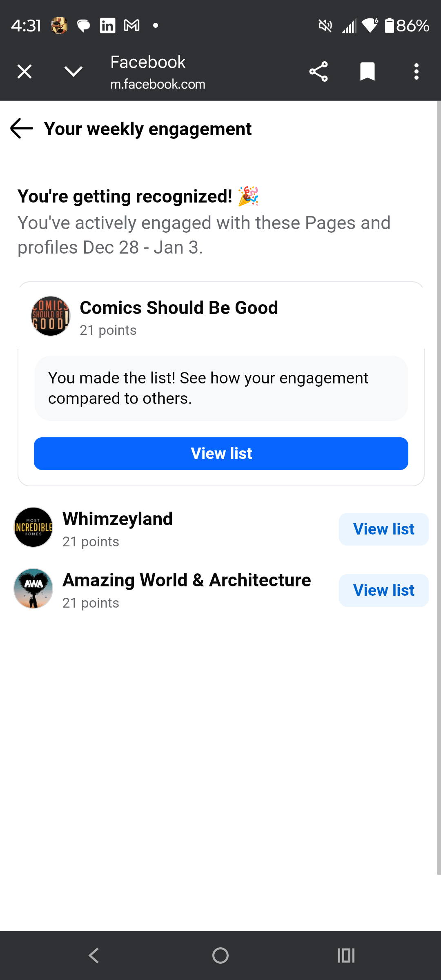Open the three-dot overflow menu

[x=416, y=72]
